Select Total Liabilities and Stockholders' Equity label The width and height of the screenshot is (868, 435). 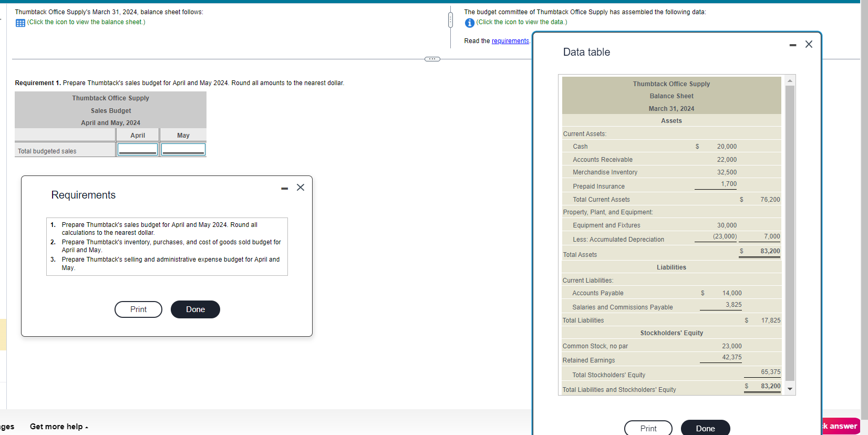pos(619,390)
